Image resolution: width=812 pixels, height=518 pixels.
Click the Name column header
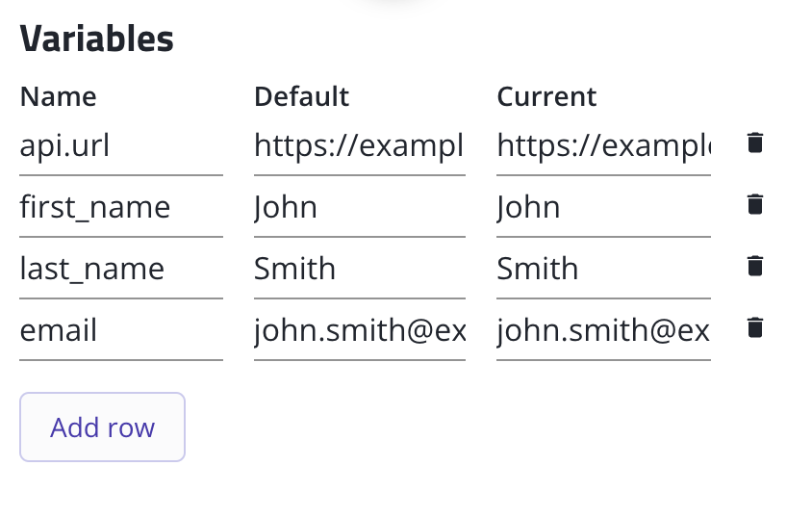click(x=58, y=96)
